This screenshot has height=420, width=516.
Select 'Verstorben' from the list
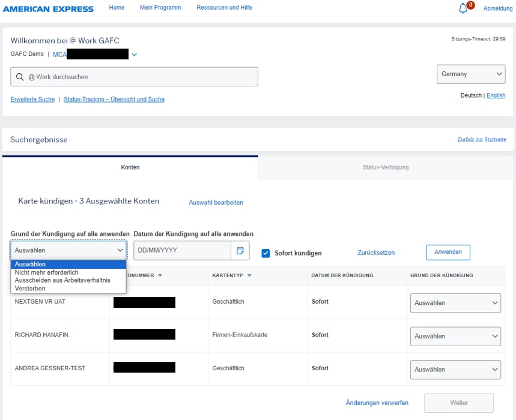[30, 289]
